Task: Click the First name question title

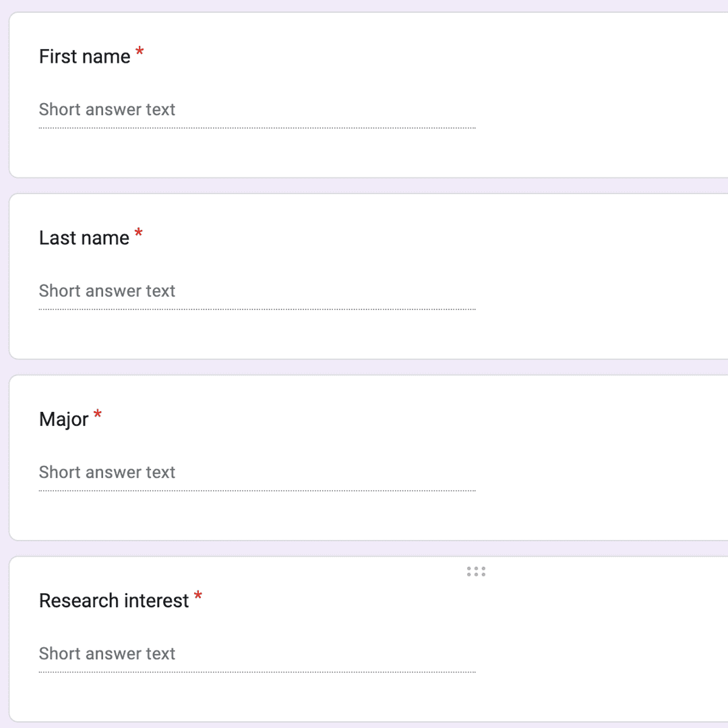Action: point(84,57)
